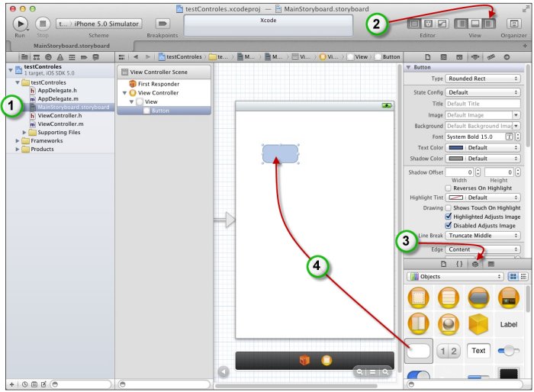Open the Quick Help inspector tab
The width and height of the screenshot is (534, 392).
pyautogui.click(x=444, y=57)
